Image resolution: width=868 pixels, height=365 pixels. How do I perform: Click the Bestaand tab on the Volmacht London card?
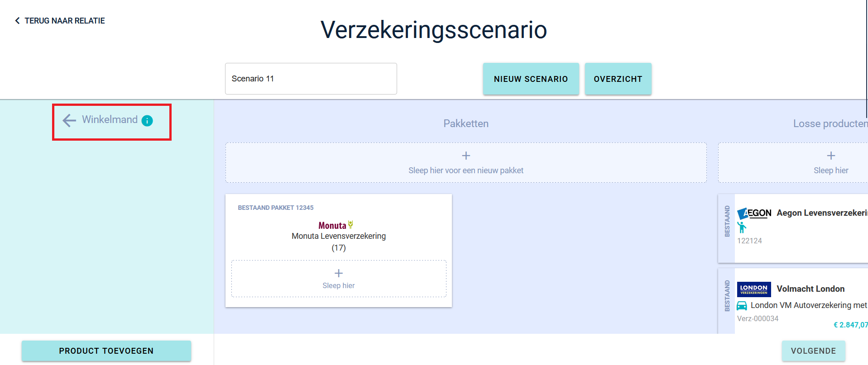[727, 296]
